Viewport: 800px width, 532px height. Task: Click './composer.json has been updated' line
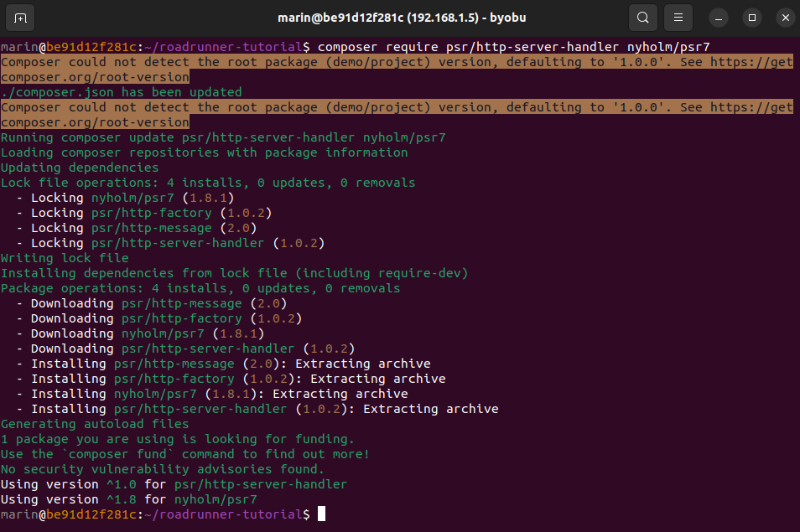click(122, 92)
